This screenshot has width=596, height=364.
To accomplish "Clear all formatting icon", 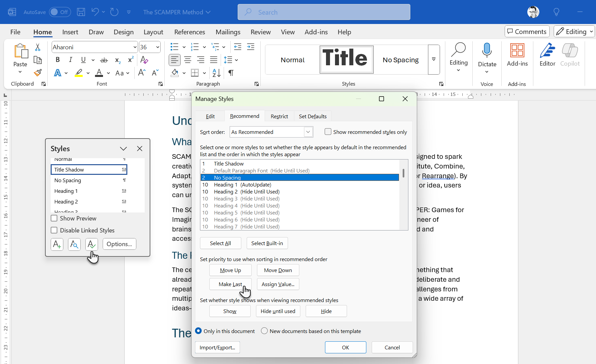I will (x=144, y=60).
